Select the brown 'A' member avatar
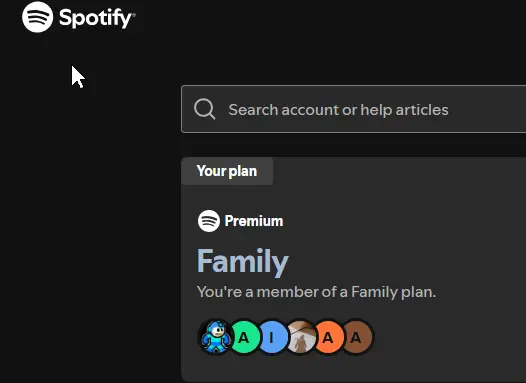This screenshot has height=383, width=526. 357,337
